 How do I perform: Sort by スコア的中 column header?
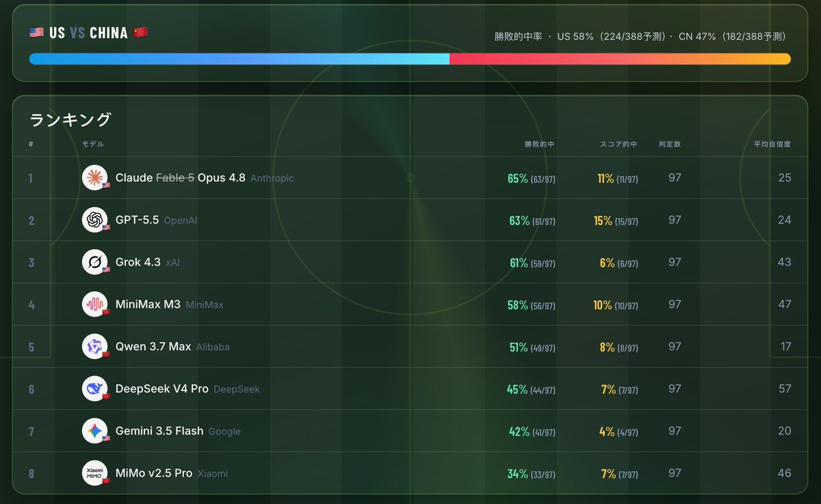tap(618, 144)
